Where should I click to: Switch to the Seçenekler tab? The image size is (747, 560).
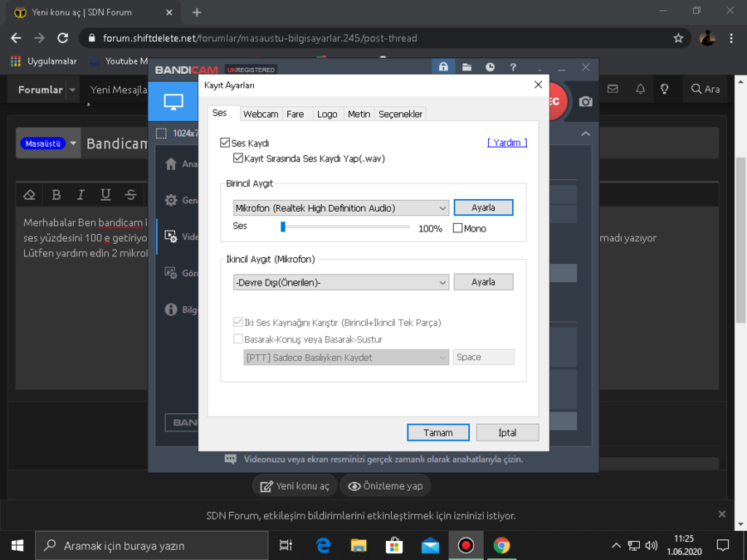tap(400, 114)
